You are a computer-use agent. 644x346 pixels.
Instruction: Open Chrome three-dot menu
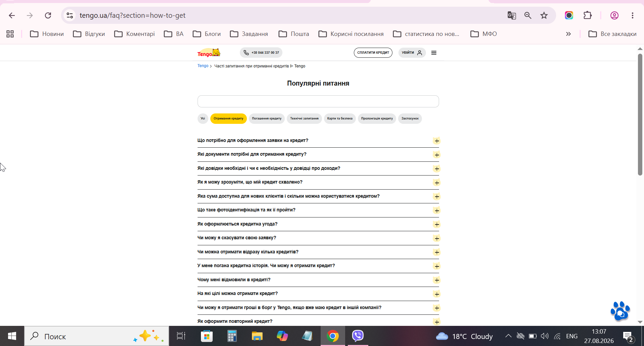[x=633, y=15]
